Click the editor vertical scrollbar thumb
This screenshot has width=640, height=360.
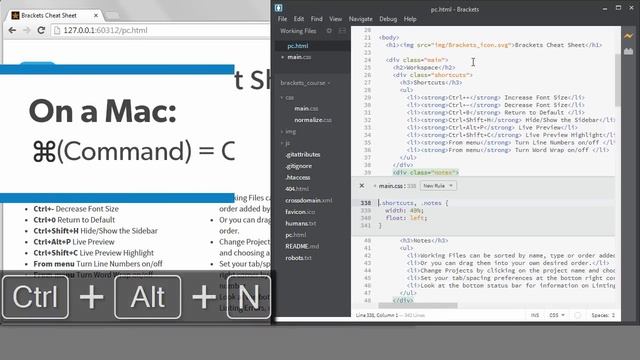pos(618,80)
